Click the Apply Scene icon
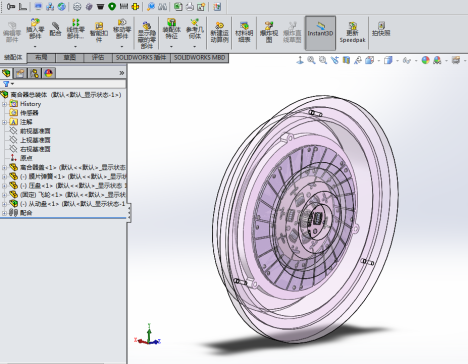The width and height of the screenshot is (468, 364). coord(437,60)
